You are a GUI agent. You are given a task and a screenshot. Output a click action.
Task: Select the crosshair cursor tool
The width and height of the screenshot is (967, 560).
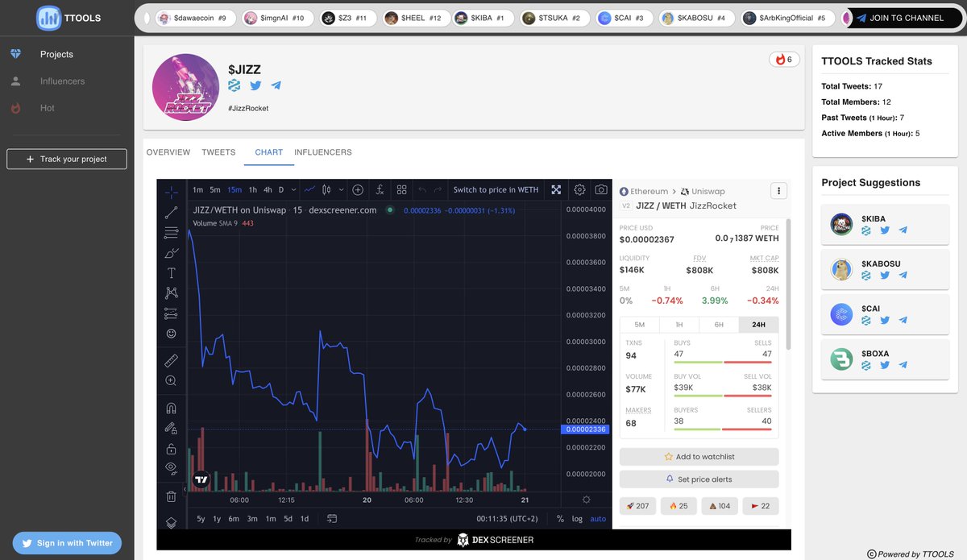172,193
